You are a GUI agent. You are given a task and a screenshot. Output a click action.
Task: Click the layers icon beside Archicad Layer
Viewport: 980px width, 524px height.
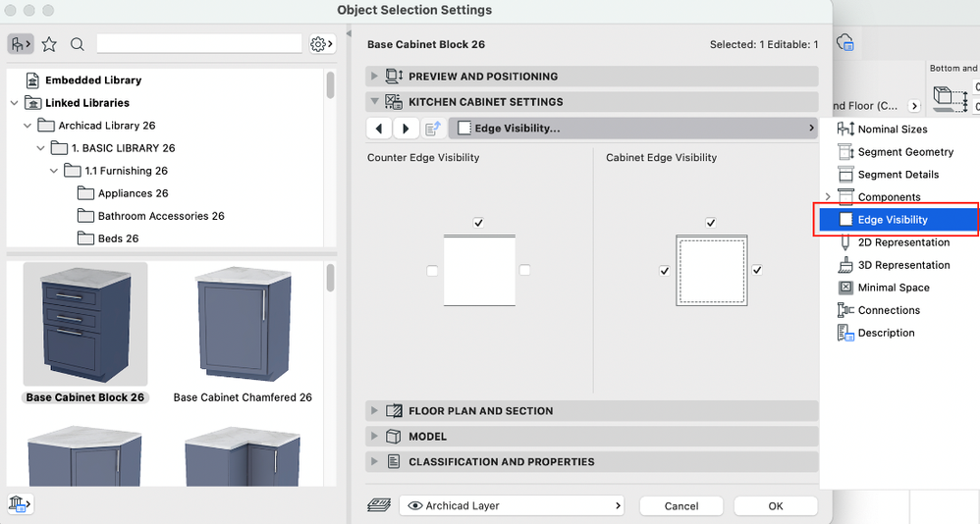pyautogui.click(x=379, y=505)
